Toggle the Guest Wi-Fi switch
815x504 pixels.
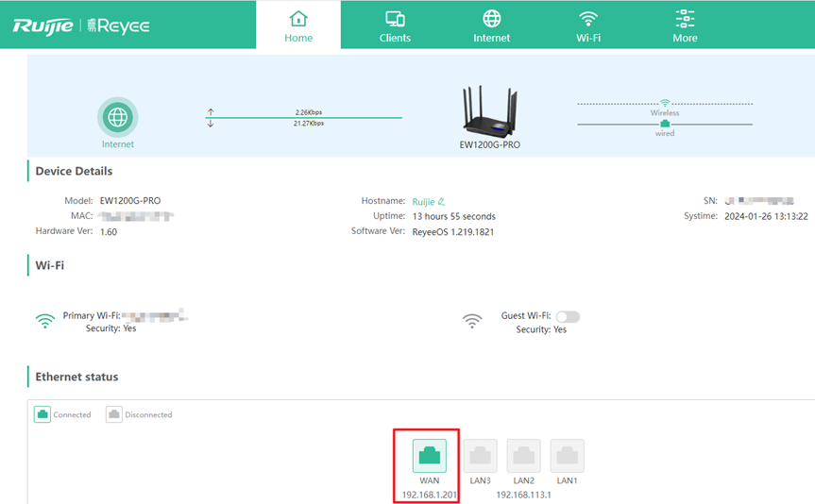click(x=568, y=316)
